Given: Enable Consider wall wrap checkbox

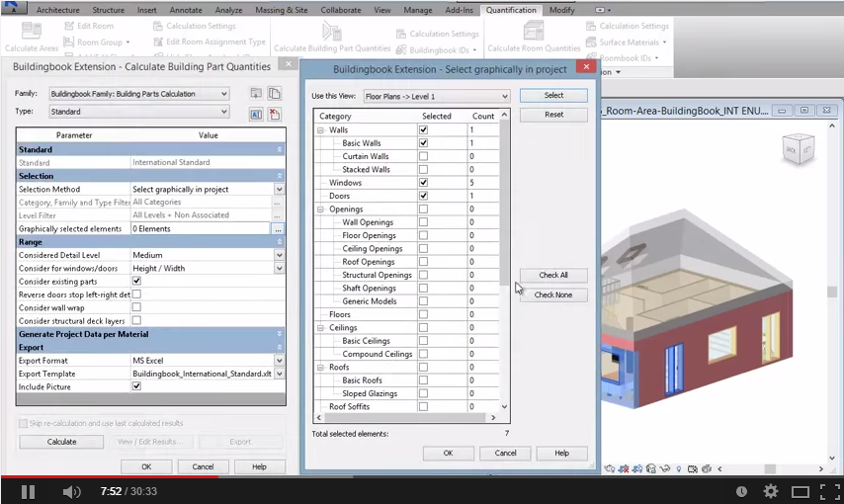Looking at the screenshot, I should [x=136, y=307].
